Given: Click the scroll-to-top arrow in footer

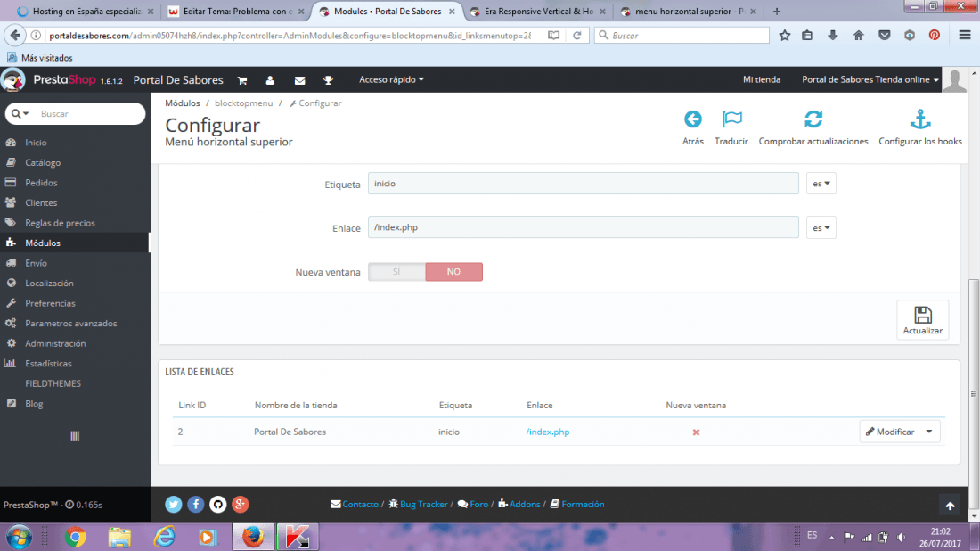Looking at the screenshot, I should pos(950,506).
